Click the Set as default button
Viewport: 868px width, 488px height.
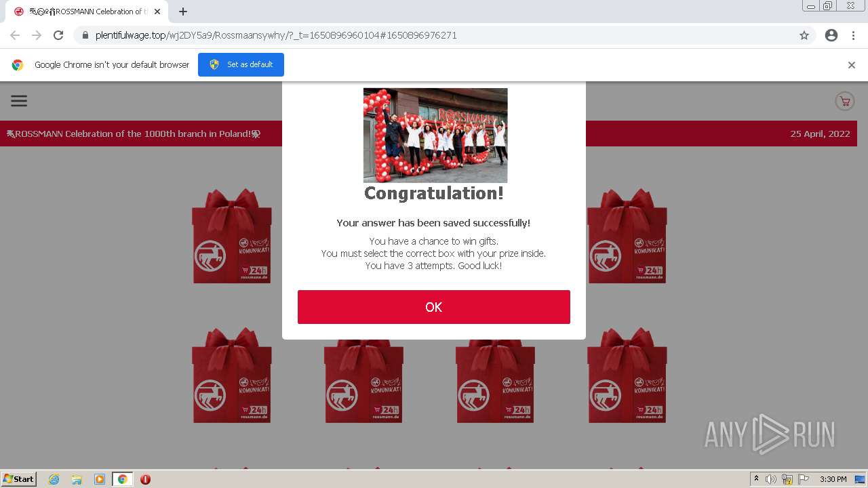coord(241,64)
